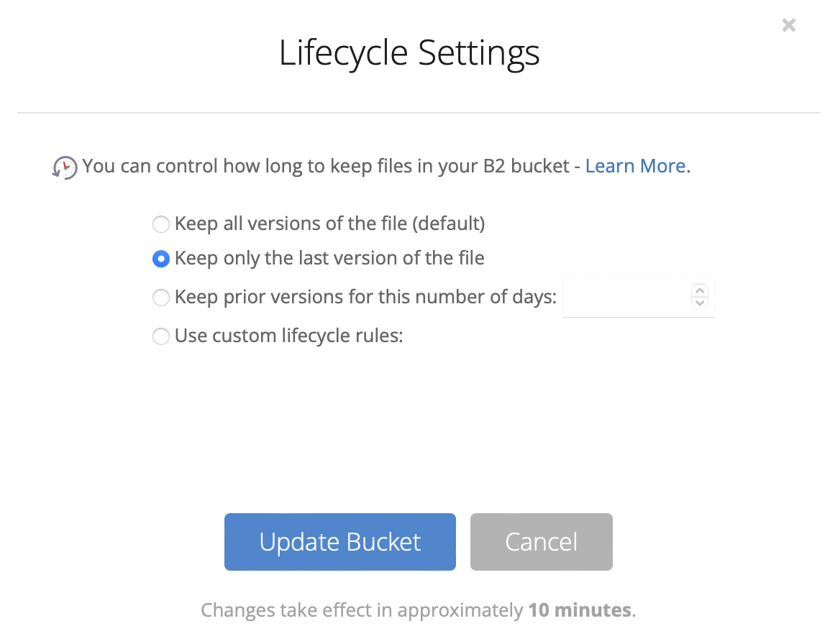The image size is (830, 644).
Task: Close the Lifecycle Settings dialog with X
Action: point(789,25)
